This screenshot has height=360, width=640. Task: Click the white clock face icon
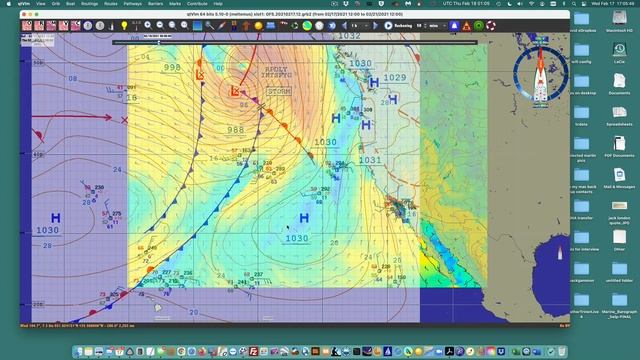[319, 26]
